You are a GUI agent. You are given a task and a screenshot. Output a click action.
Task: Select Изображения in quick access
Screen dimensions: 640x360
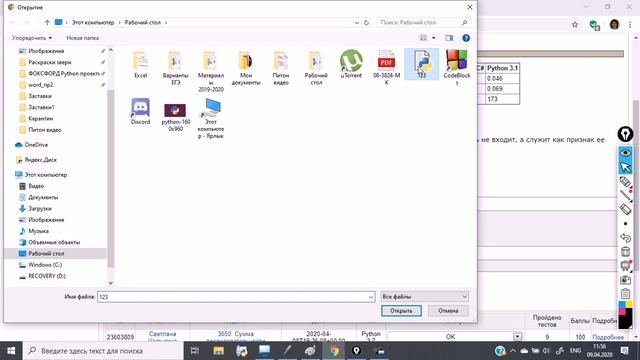click(x=46, y=51)
